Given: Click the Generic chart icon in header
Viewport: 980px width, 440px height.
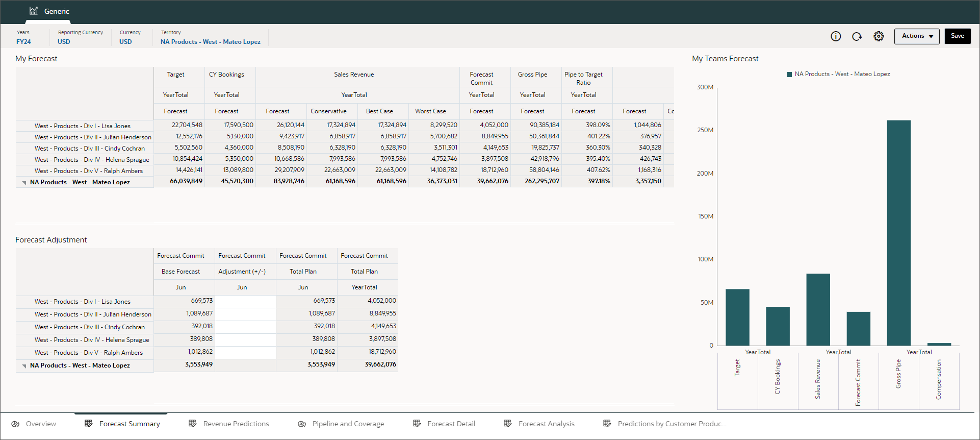Looking at the screenshot, I should click(34, 11).
